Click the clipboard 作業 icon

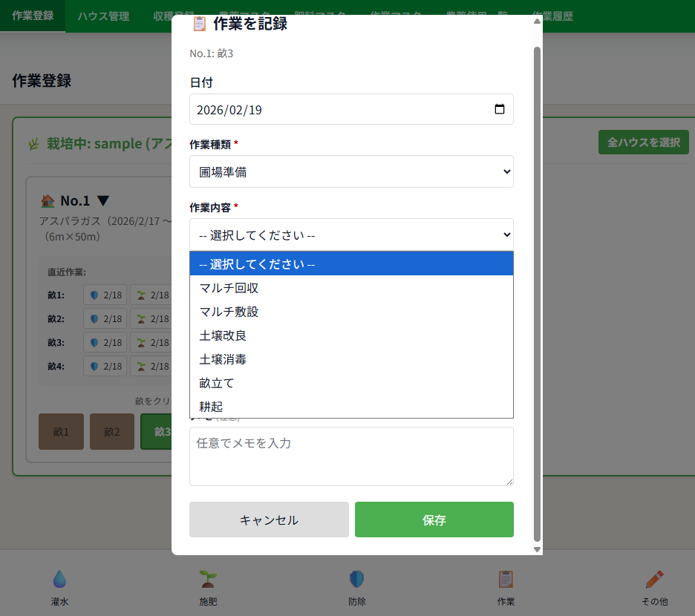(506, 579)
